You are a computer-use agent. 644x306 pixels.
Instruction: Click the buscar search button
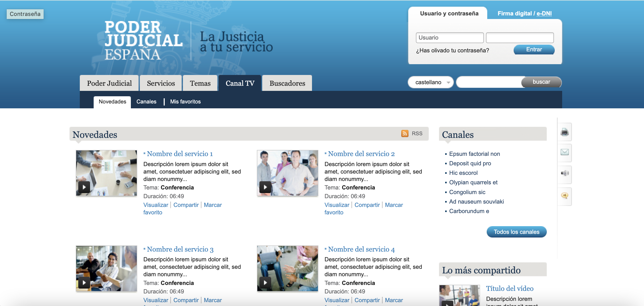click(541, 82)
